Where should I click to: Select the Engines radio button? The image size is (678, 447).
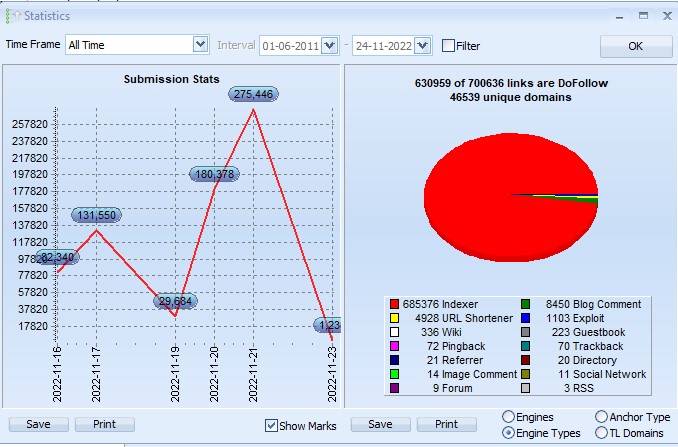tap(508, 417)
